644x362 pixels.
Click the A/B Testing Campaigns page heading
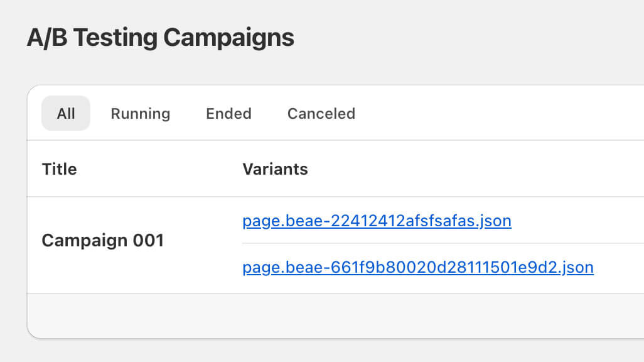point(161,38)
